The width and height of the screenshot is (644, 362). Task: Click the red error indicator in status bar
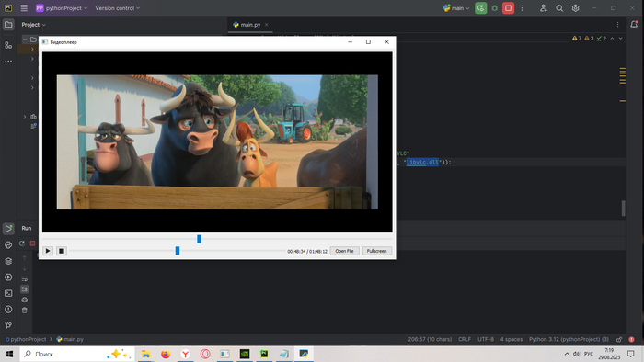point(631,339)
